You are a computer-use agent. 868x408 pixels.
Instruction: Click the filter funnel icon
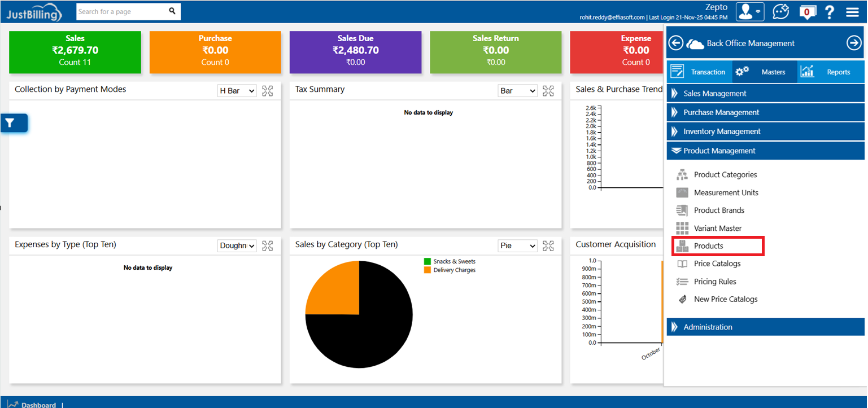pyautogui.click(x=10, y=123)
